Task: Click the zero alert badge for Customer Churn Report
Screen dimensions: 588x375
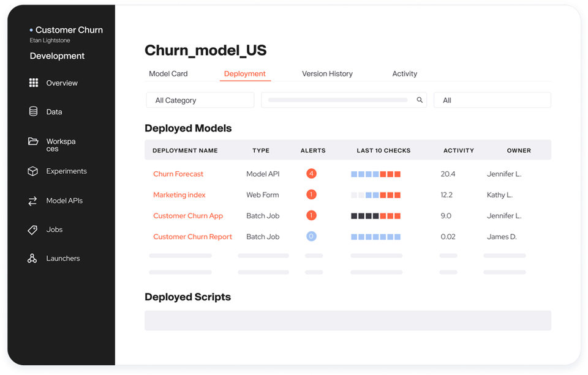Action: pos(311,237)
